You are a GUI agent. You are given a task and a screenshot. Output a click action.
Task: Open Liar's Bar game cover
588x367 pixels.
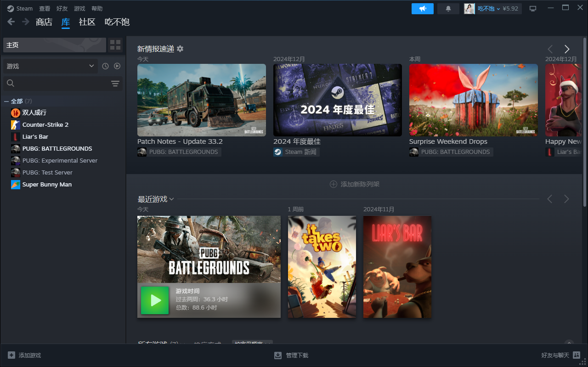(x=397, y=267)
